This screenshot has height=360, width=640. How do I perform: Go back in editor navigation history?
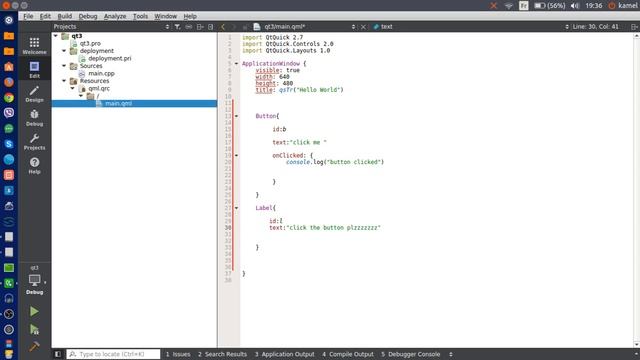223,27
